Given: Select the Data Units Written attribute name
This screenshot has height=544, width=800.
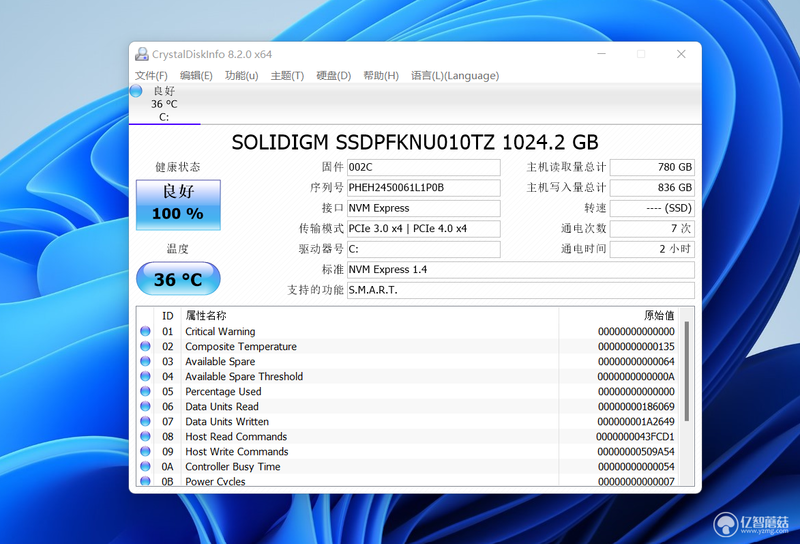Looking at the screenshot, I should click(x=227, y=422).
